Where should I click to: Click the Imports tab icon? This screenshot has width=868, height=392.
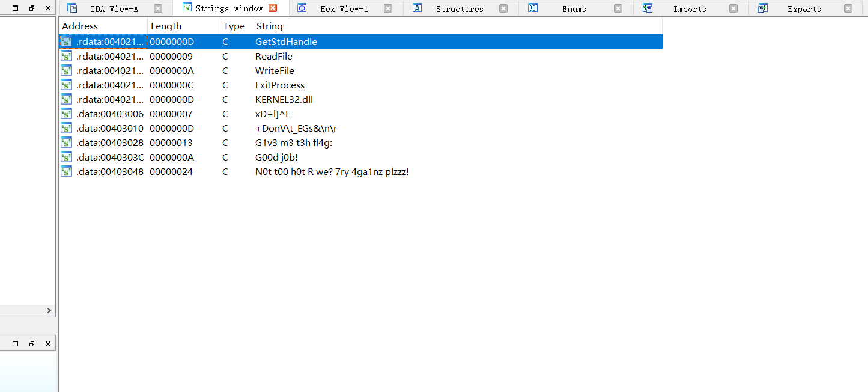[647, 8]
